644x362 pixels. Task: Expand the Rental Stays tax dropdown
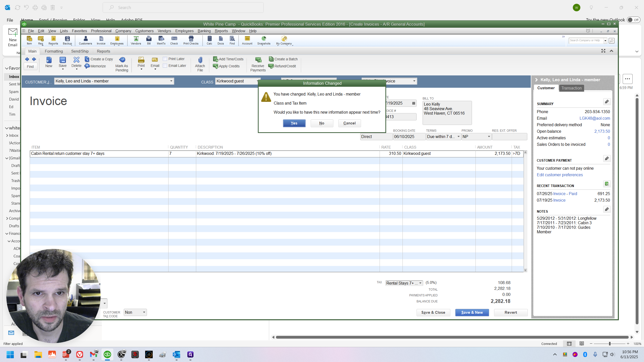420,283
